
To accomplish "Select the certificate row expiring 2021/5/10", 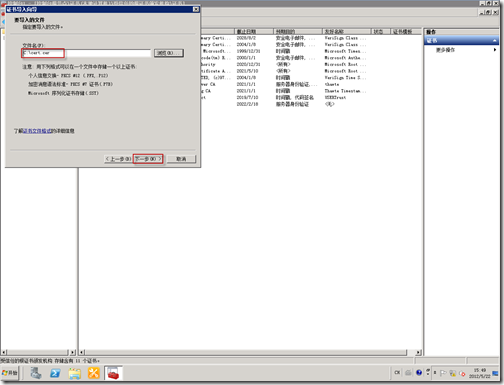I will point(311,71).
